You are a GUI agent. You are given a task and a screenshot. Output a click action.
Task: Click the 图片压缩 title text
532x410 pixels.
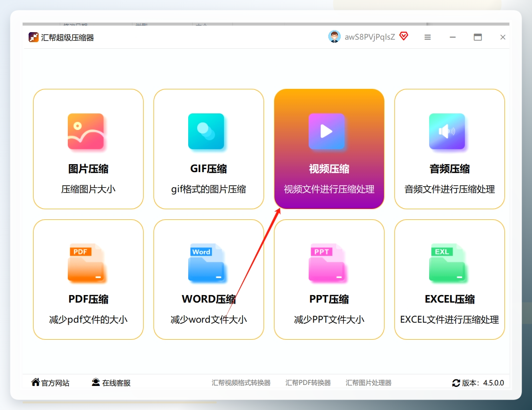(88, 169)
